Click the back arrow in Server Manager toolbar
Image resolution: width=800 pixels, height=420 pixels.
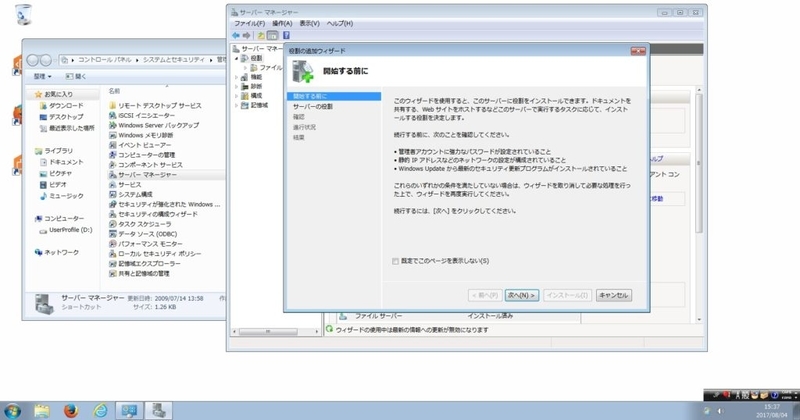tap(236, 35)
